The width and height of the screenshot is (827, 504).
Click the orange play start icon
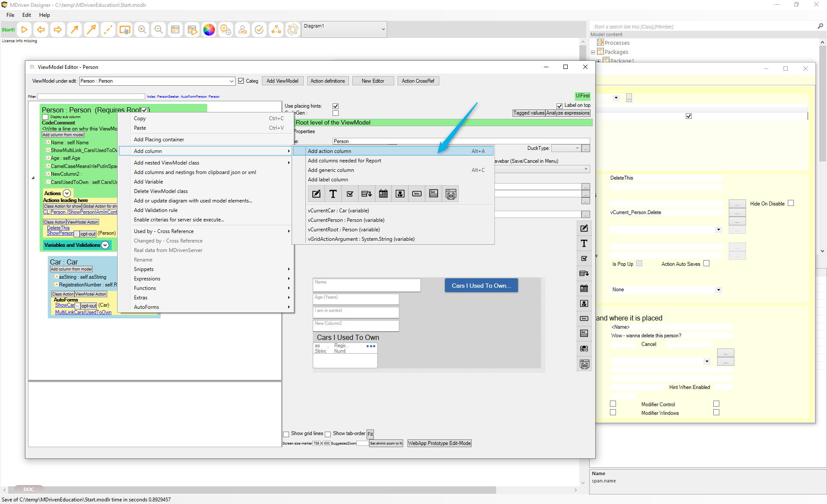[25, 30]
